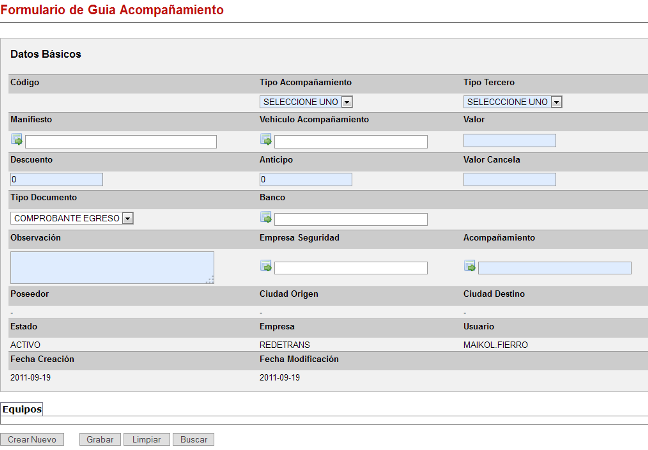Viewport: 648px width, 450px height.
Task: Open the Tipo Acompañamiento dropdown
Action: pos(306,102)
